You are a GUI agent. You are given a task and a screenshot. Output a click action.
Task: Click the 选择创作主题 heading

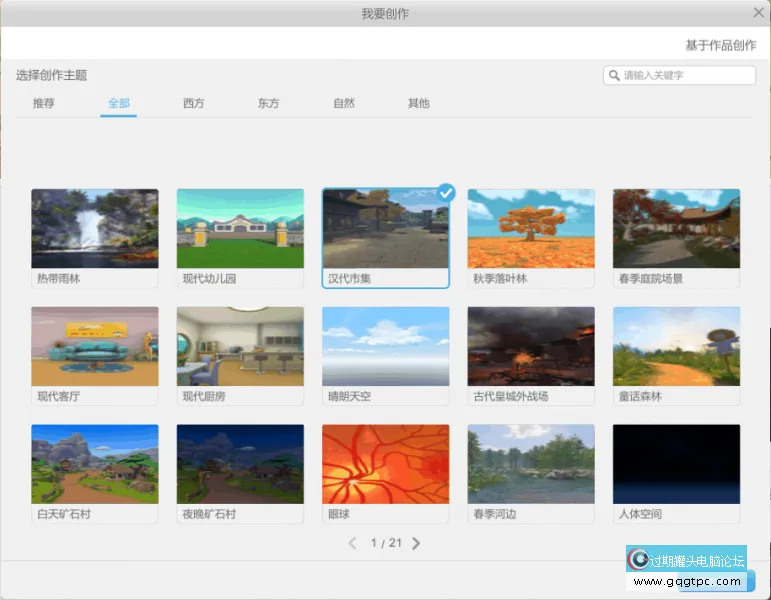[52, 75]
